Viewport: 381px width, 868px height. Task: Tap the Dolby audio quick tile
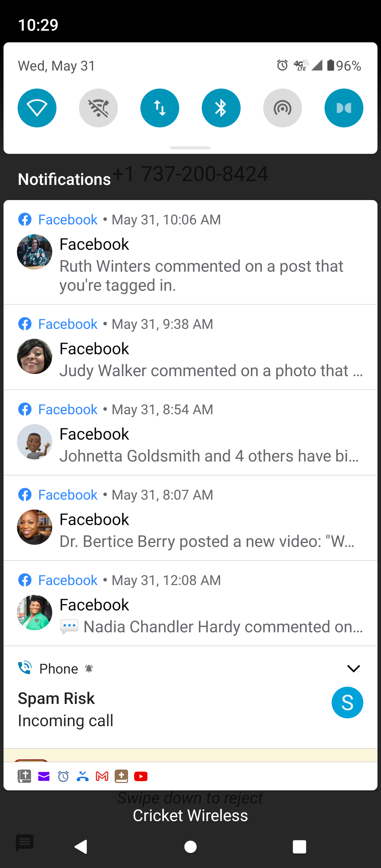tap(344, 108)
